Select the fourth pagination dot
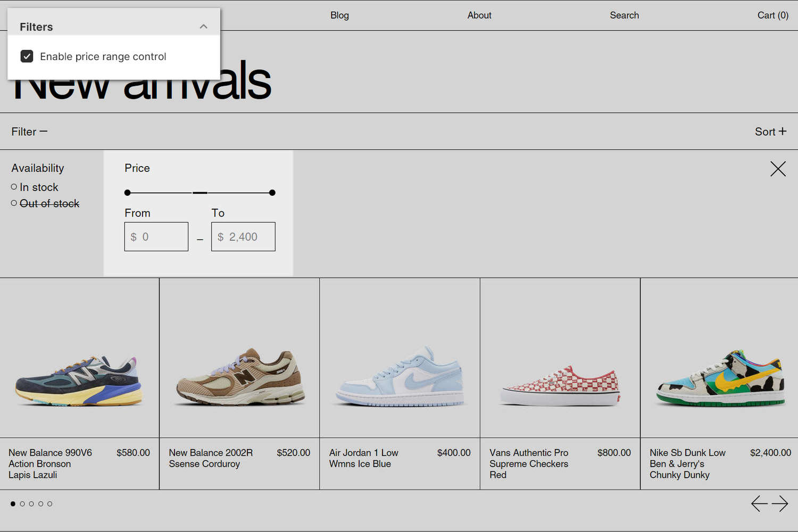798x532 pixels. tap(40, 503)
